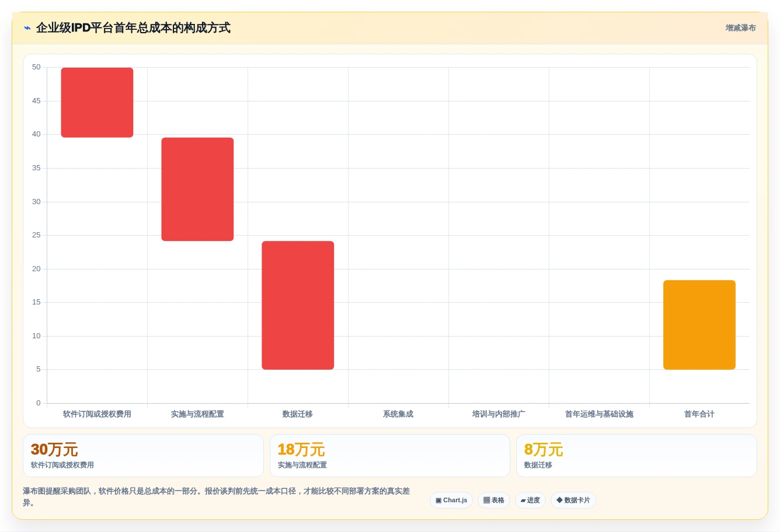Select the red 软件订阅或授权费用 bar
Viewport: 780px width, 532px height.
[x=97, y=103]
